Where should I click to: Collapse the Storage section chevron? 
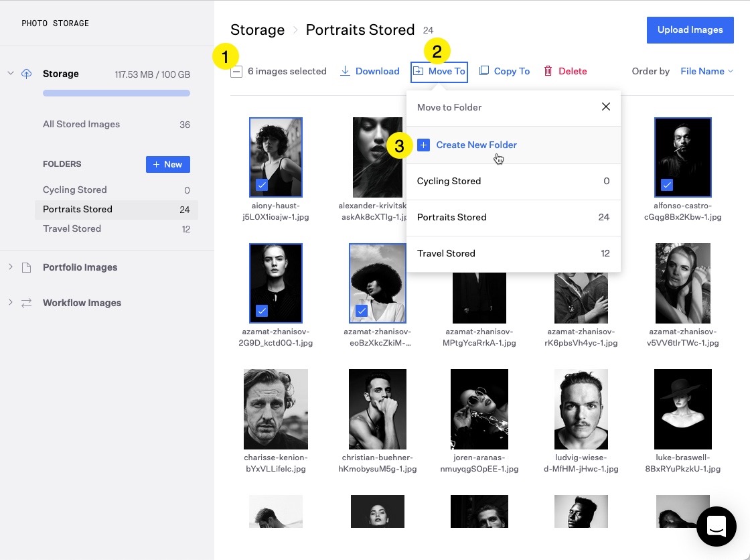11,74
